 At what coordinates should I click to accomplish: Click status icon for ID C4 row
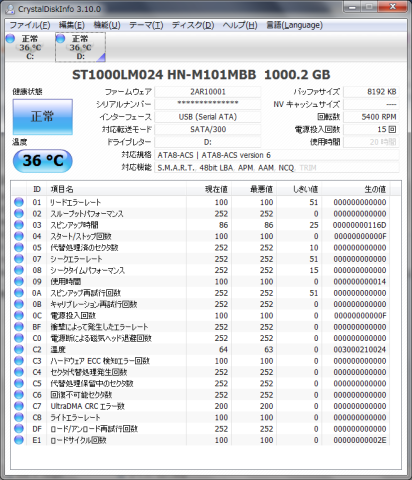tap(19, 372)
